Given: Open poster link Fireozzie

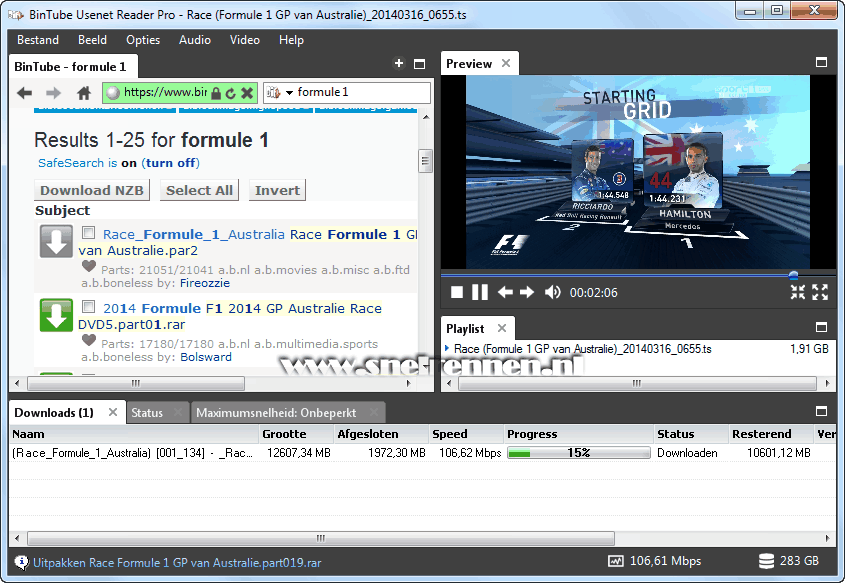Looking at the screenshot, I should (x=205, y=283).
